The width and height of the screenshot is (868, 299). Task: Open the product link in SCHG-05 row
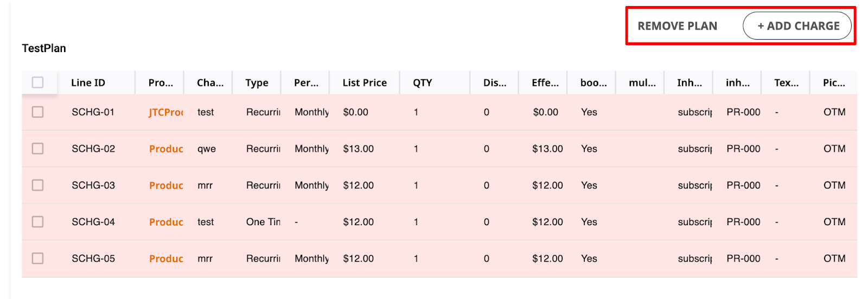click(x=166, y=259)
